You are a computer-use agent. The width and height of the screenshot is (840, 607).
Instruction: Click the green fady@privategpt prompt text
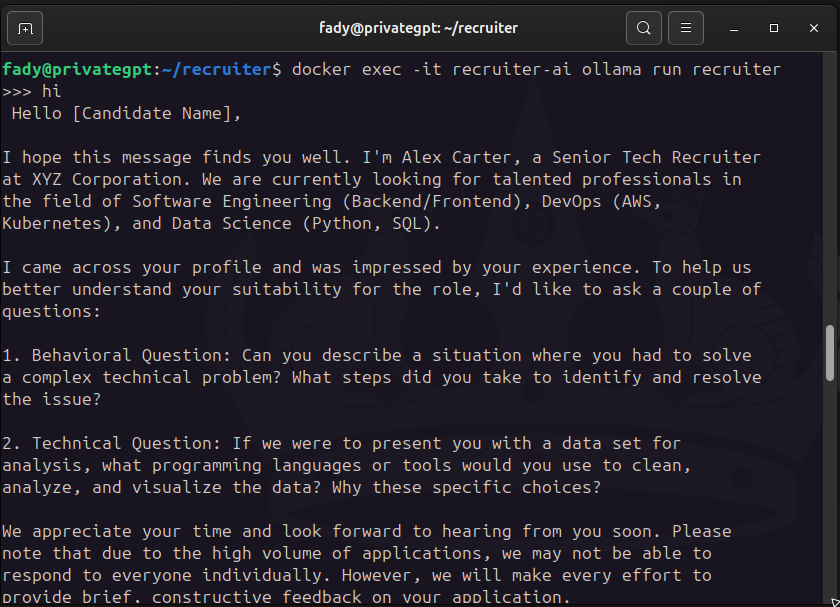(x=77, y=70)
